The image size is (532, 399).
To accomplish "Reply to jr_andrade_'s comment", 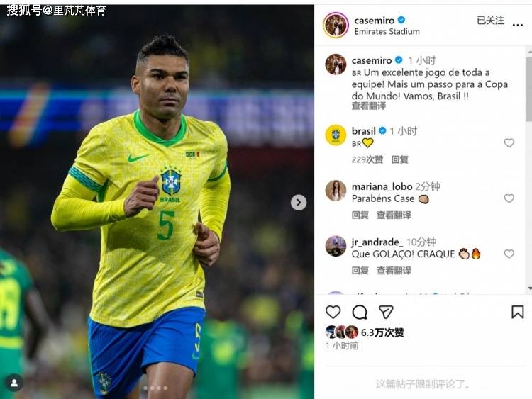I will coord(360,271).
